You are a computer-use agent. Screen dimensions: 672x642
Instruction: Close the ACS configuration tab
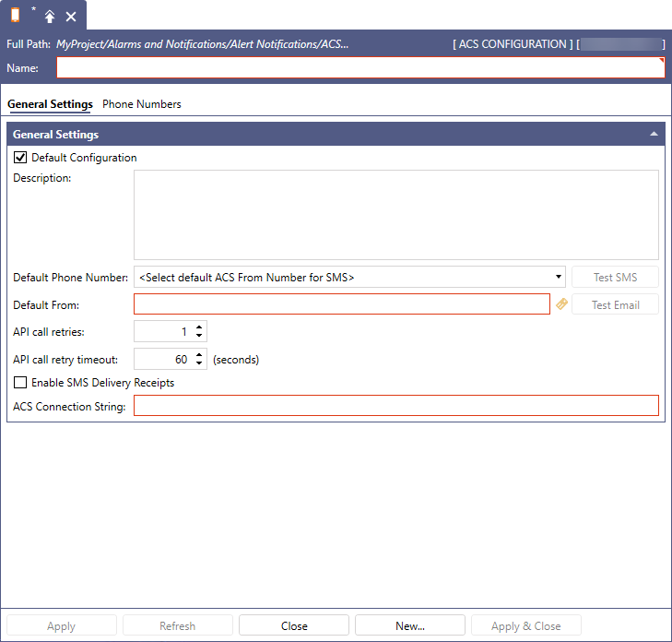pos(71,17)
